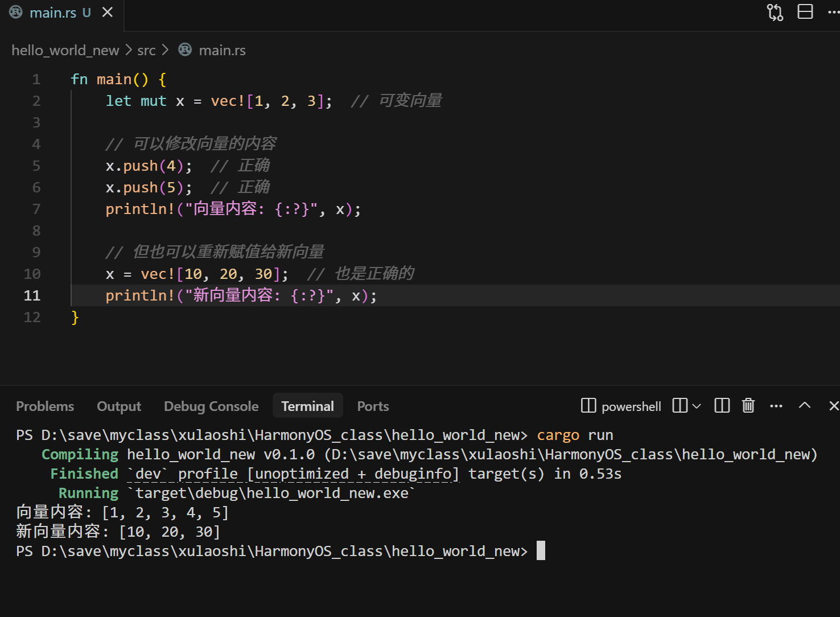840x617 pixels.
Task: Expand breadcrumb chevron after src
Action: (165, 50)
